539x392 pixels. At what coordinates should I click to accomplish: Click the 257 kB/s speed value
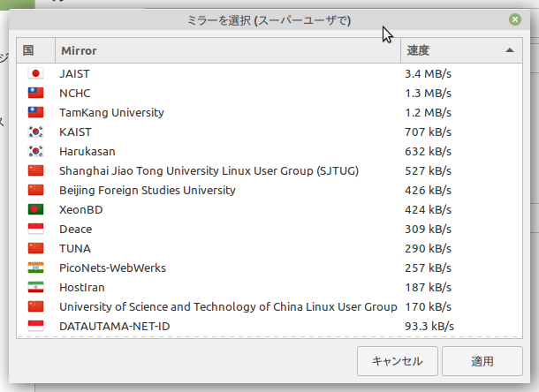click(428, 268)
